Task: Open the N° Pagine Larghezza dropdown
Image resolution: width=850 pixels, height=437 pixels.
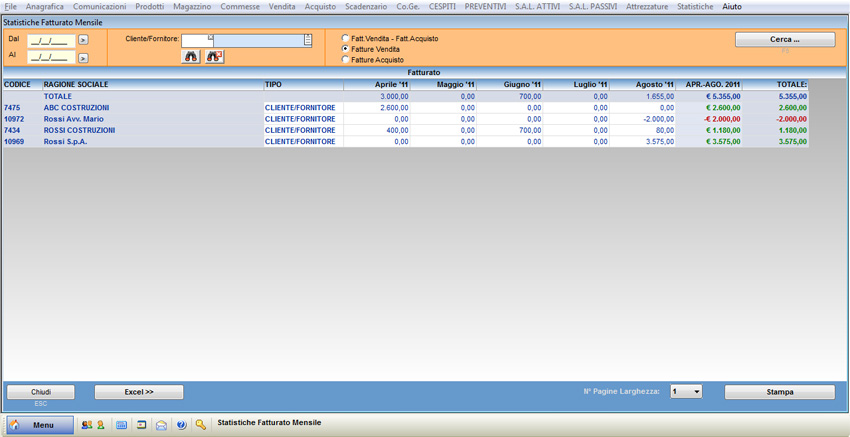Action: point(686,392)
